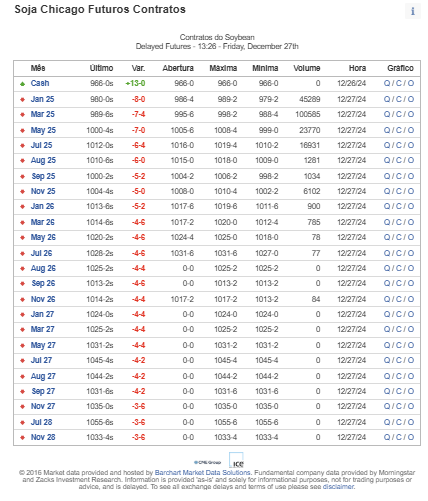Screen dimensions: 428x501
Task: Open quote Q link for May 25
Action: (x=387, y=130)
